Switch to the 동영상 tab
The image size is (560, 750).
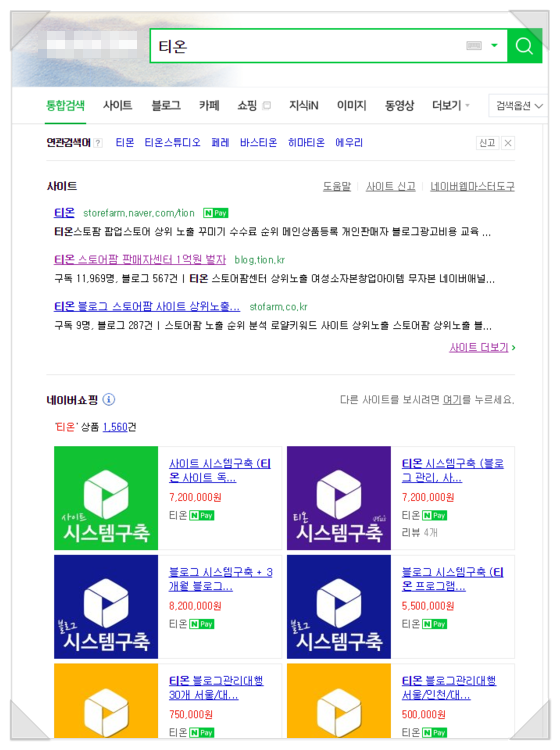[x=399, y=105]
